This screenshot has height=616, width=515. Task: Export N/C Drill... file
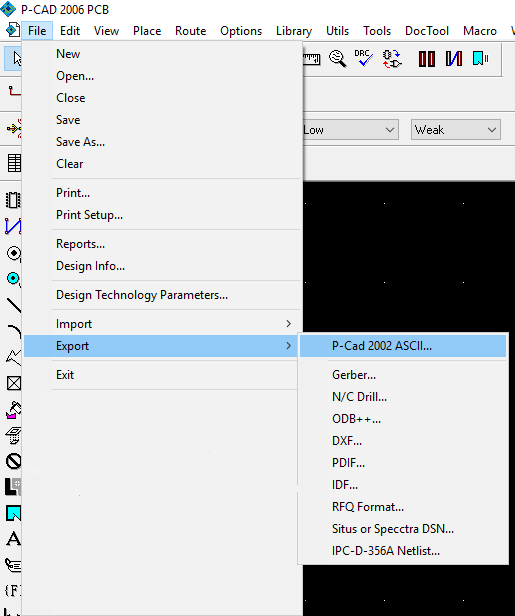point(403,397)
